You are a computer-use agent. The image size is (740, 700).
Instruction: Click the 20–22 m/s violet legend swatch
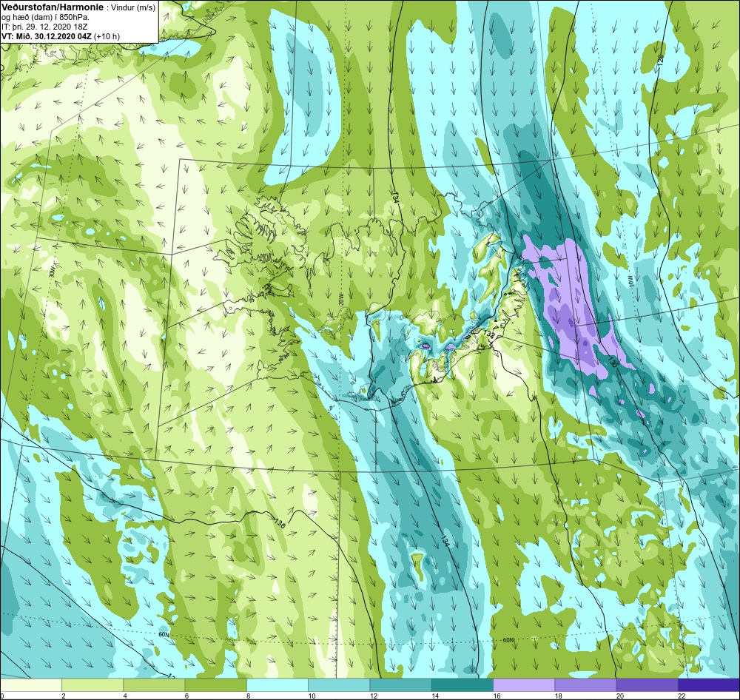(x=647, y=684)
